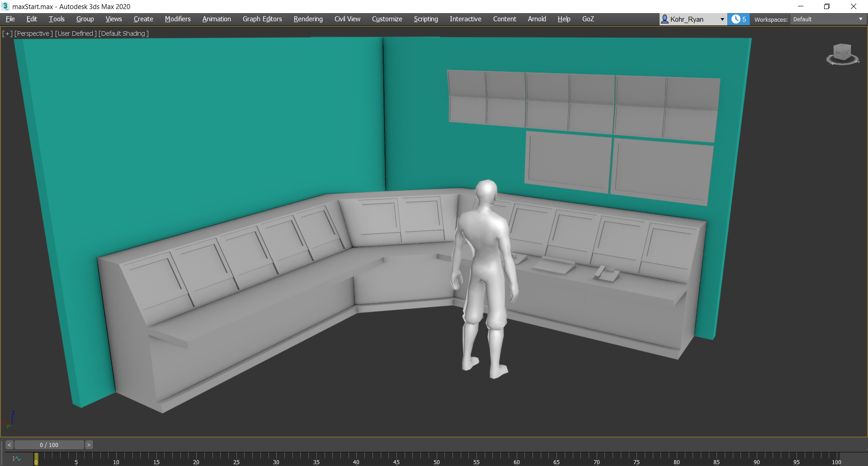Click the user account icon beside Kohr_Ryan
868x466 pixels.
[x=665, y=19]
